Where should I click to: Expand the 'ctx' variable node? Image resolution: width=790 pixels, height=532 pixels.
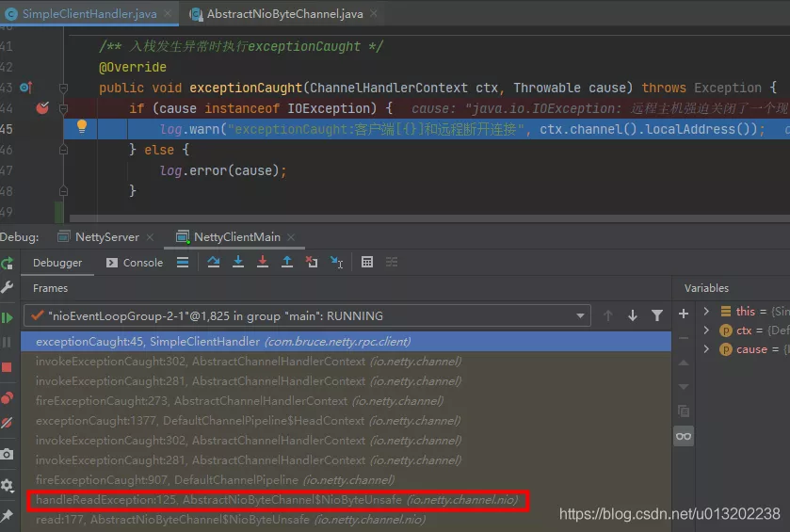point(706,330)
